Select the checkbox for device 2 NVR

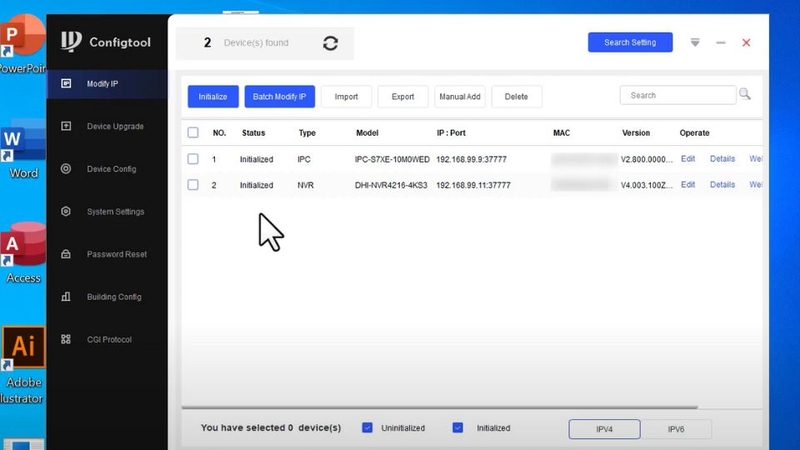pos(193,185)
